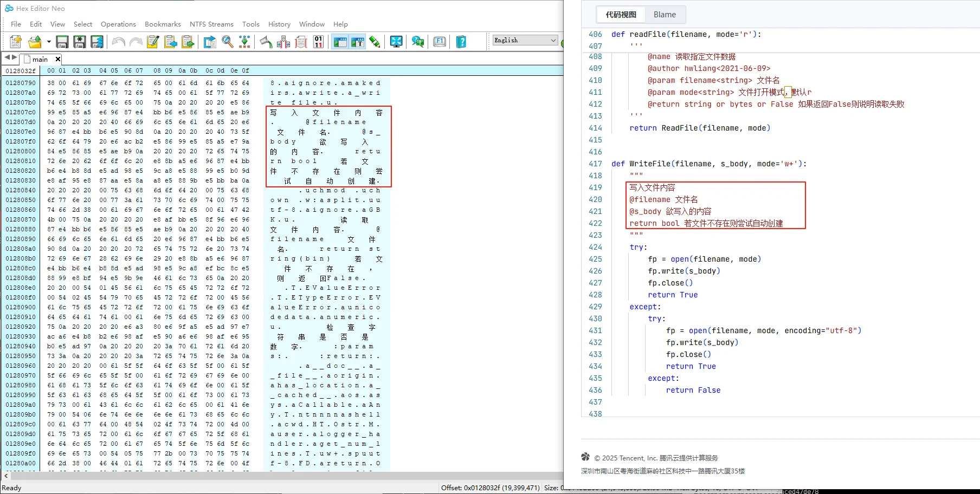Image resolution: width=980 pixels, height=494 pixels.
Task: Click the blue help book icon
Action: coord(461,42)
